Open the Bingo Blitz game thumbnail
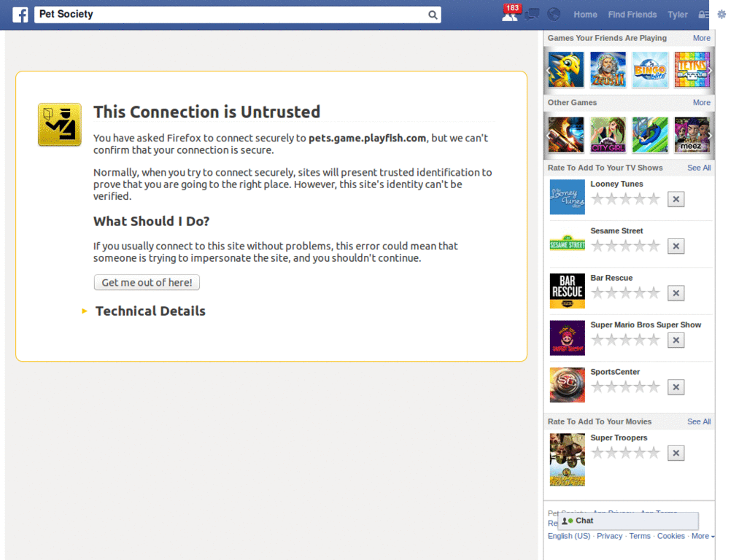 tap(650, 69)
